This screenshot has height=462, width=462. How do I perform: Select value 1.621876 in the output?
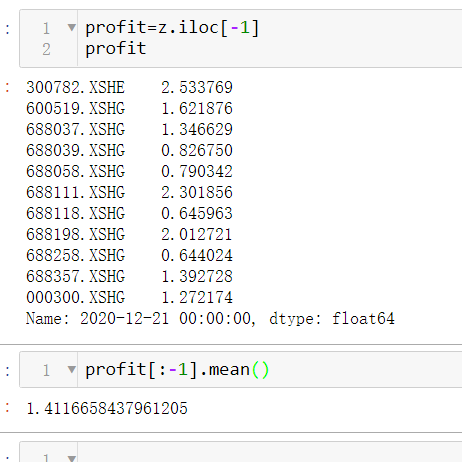click(x=197, y=109)
